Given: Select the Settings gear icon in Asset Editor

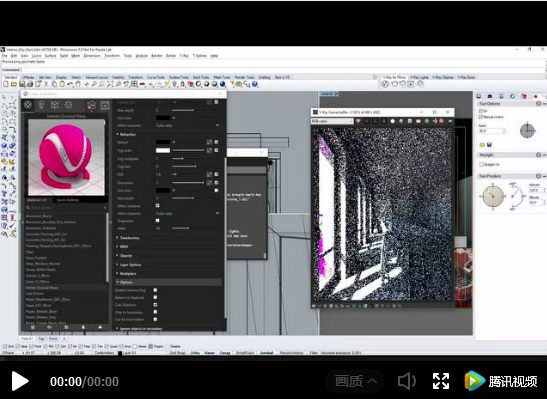Looking at the screenshot, I should click(68, 105).
